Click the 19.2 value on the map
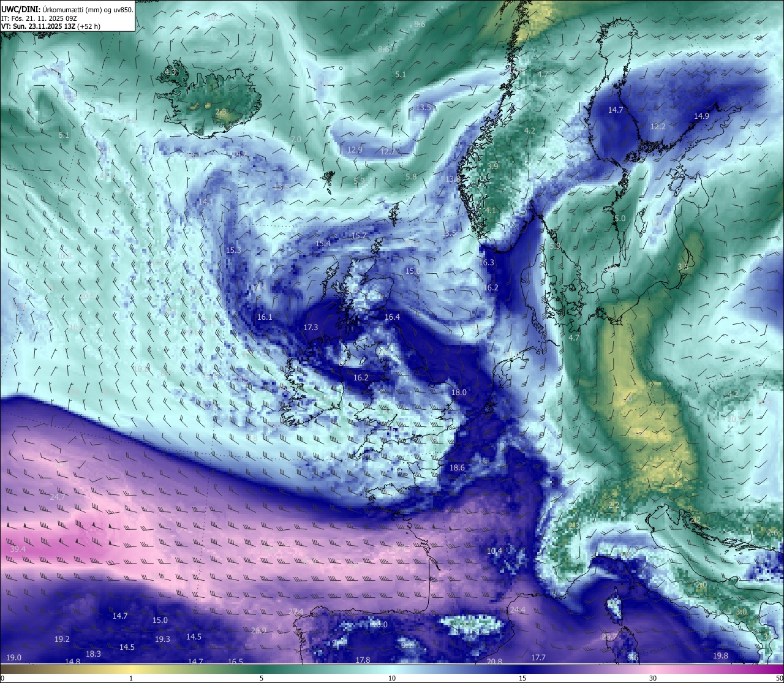Screen dimensions: 784x683 pyautogui.click(x=62, y=639)
